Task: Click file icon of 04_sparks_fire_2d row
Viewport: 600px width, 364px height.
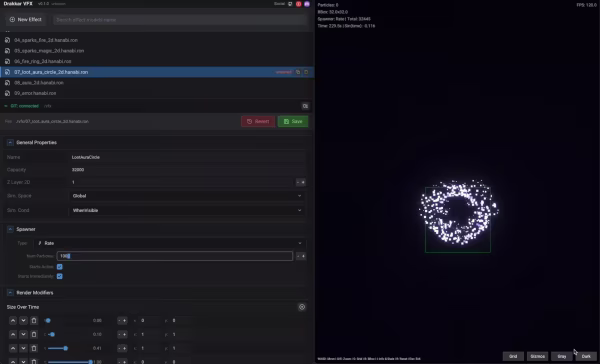Action: pyautogui.click(x=7, y=40)
